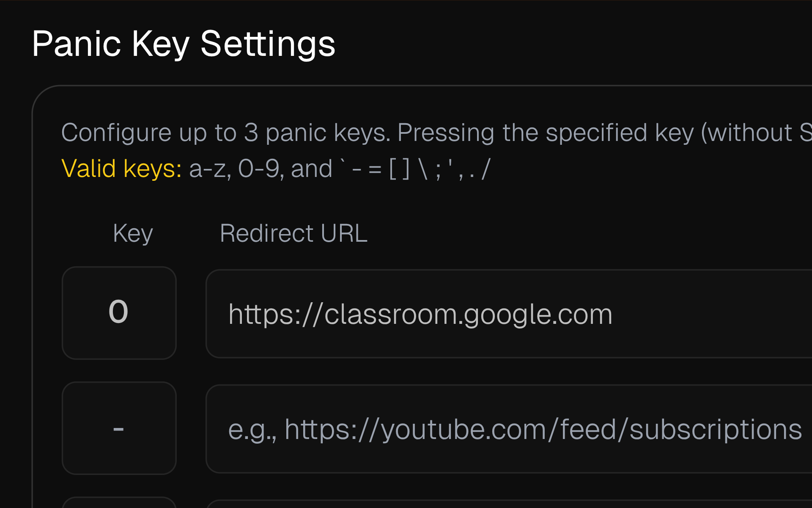Click the third key field at bottom edge

[x=119, y=503]
